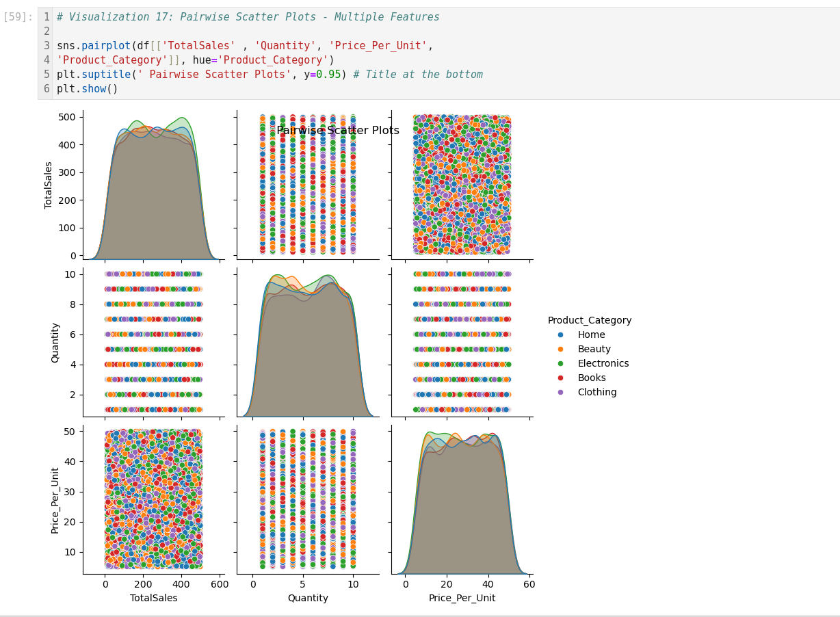Screen dimensions: 840x617
Task: Click the green Electronics legend marker
Action: pyautogui.click(x=561, y=364)
